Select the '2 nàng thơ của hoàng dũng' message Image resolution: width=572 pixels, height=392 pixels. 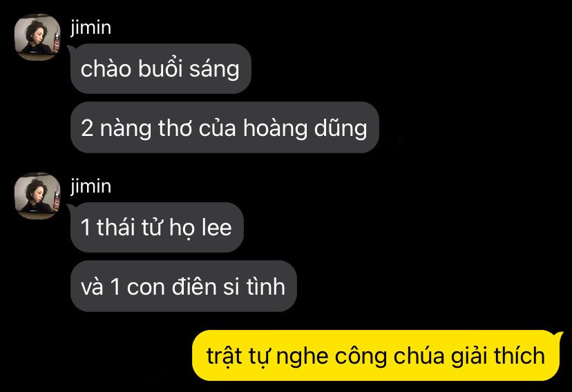click(x=225, y=128)
